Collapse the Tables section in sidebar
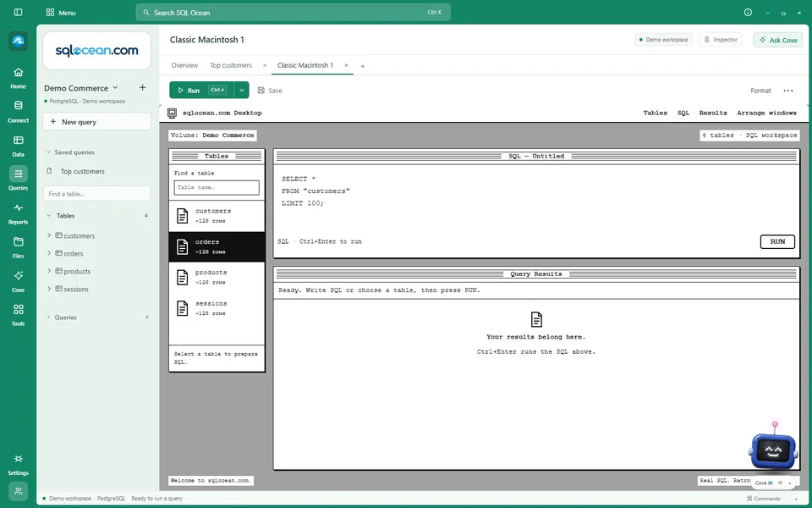Screen dimensions: 812x508 click(61, 216)
